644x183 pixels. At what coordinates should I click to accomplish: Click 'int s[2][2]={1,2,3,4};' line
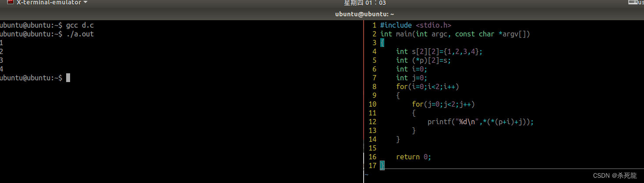[x=439, y=51]
